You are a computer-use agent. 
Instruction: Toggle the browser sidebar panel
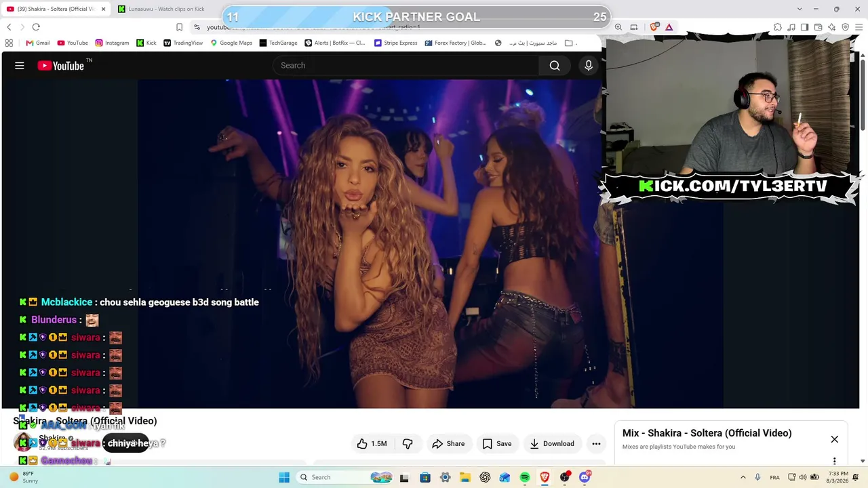pos(804,27)
